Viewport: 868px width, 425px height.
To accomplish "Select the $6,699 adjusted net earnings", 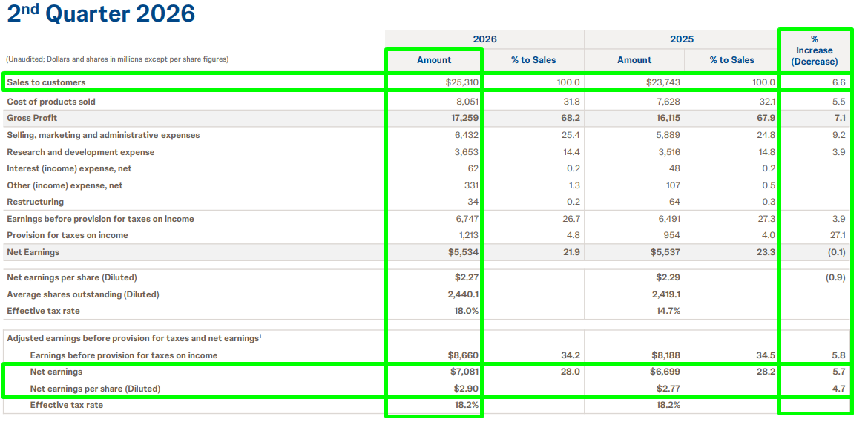I will click(665, 372).
